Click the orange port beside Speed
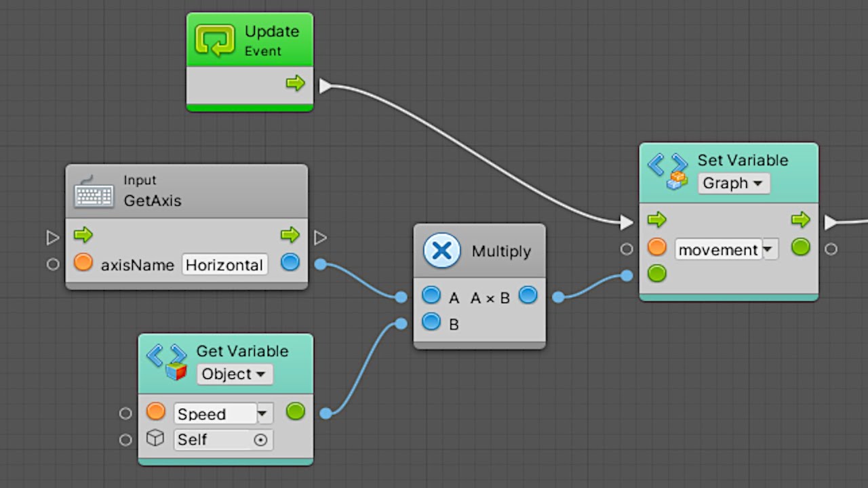The width and height of the screenshot is (868, 488). pyautogui.click(x=156, y=411)
